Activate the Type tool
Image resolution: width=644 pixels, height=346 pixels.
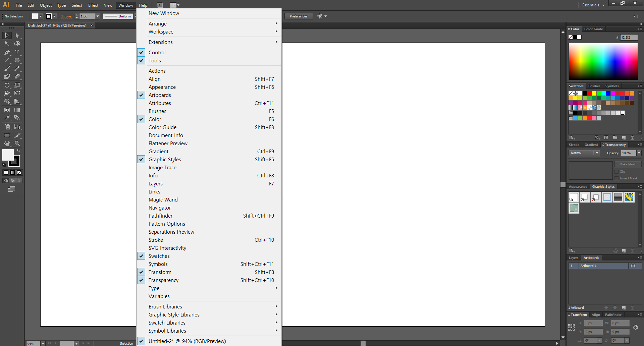click(17, 52)
